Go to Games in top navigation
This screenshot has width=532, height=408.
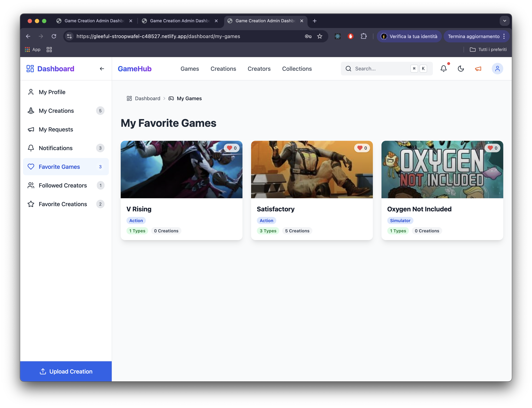(x=189, y=69)
